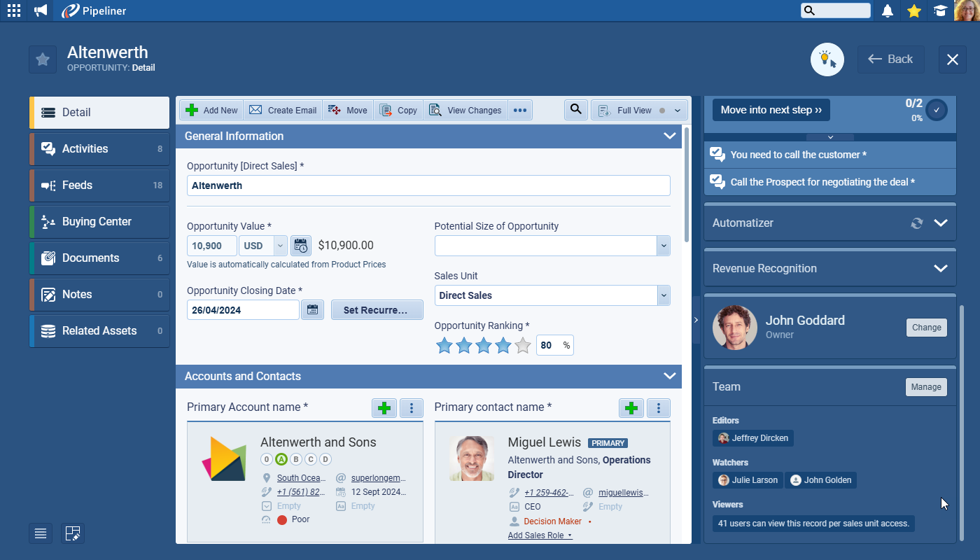Viewport: 980px width, 560px height.
Task: Collapse the General Information section
Action: [669, 136]
